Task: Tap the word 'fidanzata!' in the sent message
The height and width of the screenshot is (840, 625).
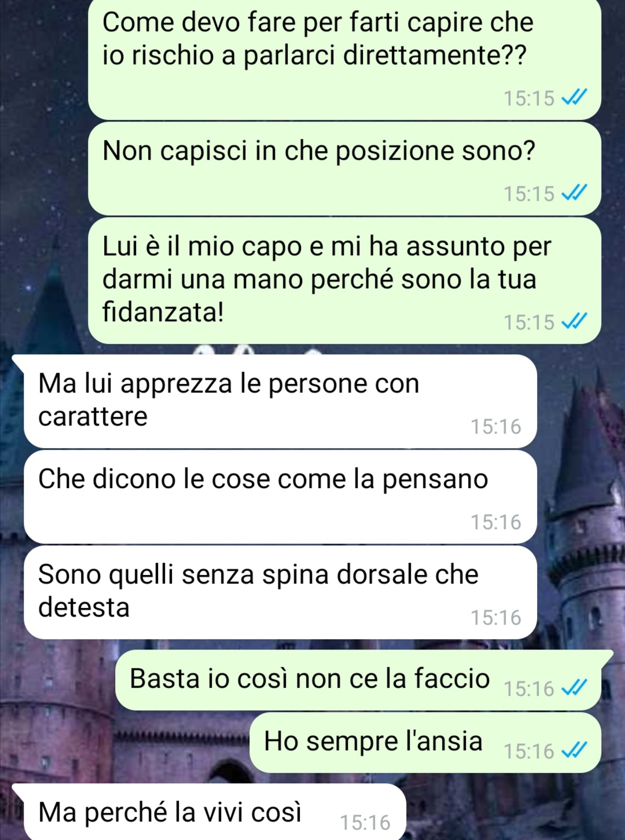Action: coord(163,312)
